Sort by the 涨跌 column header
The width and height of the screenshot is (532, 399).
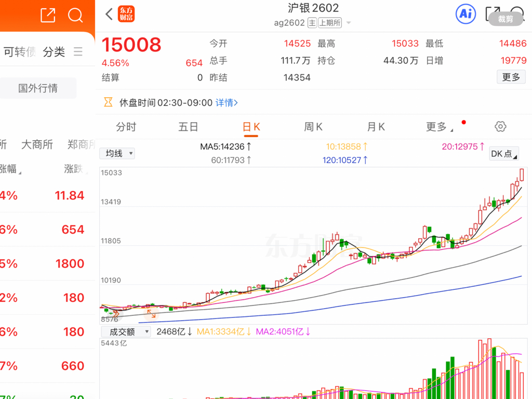pyautogui.click(x=76, y=169)
